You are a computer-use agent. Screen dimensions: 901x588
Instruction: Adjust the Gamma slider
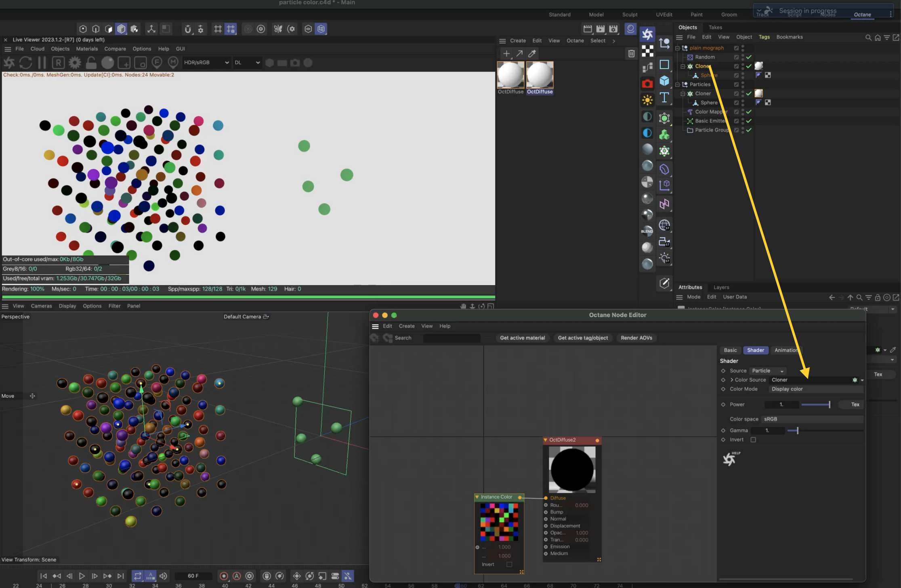[x=797, y=430]
